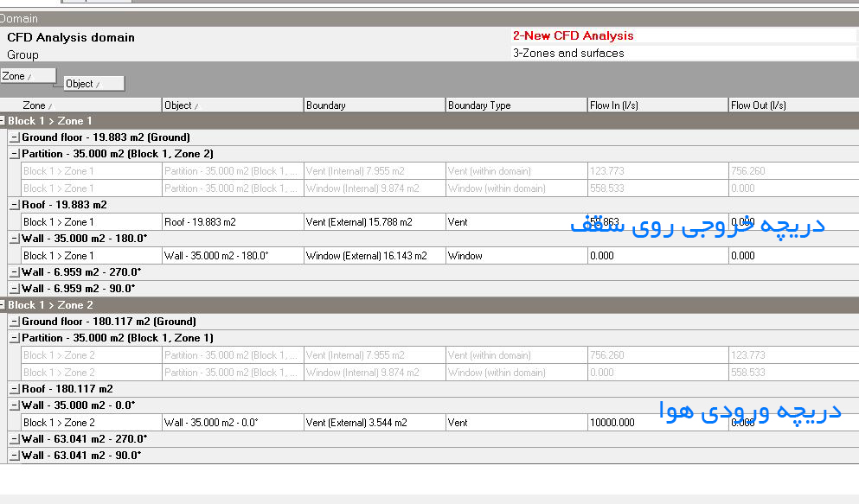Open the Group field '3-Zones and surfaces'
Viewport: 859px width, 504px height.
coord(683,53)
